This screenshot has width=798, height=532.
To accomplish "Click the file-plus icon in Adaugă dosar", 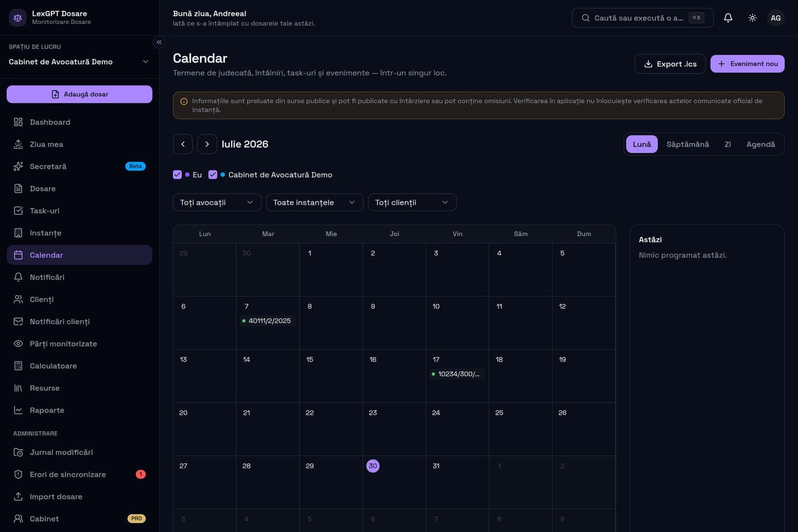I will click(55, 94).
